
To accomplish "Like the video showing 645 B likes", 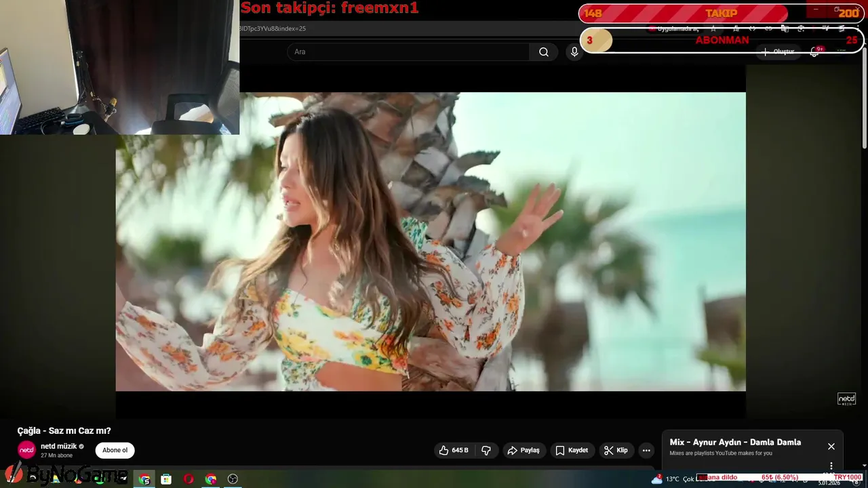I will coord(454,450).
